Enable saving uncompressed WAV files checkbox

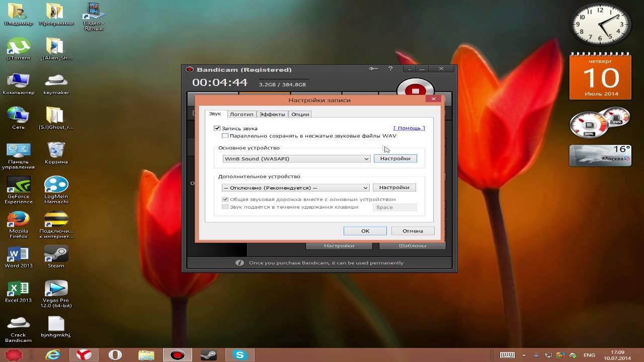coord(225,136)
